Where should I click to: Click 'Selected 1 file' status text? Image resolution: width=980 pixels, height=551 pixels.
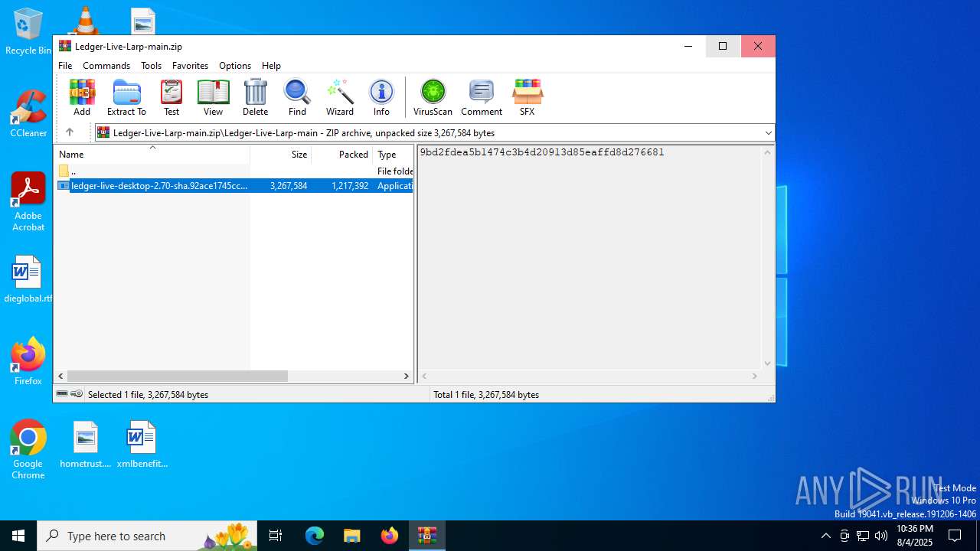tap(148, 395)
